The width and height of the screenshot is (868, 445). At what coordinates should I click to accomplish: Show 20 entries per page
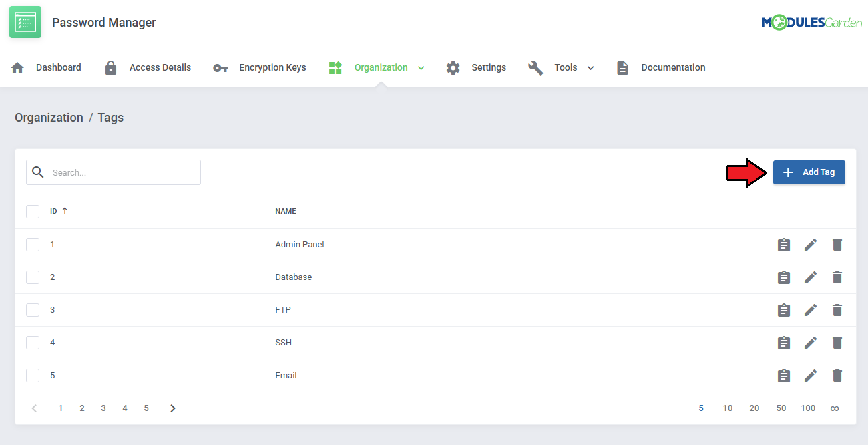click(x=754, y=408)
